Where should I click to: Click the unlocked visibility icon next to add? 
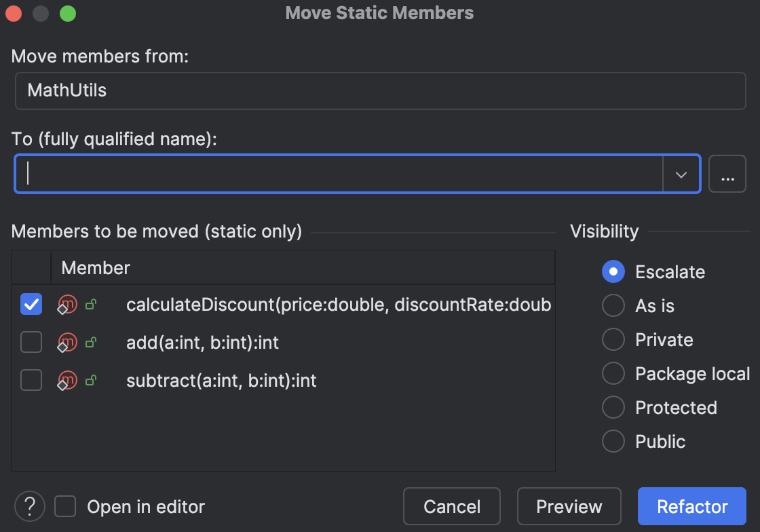(x=91, y=342)
